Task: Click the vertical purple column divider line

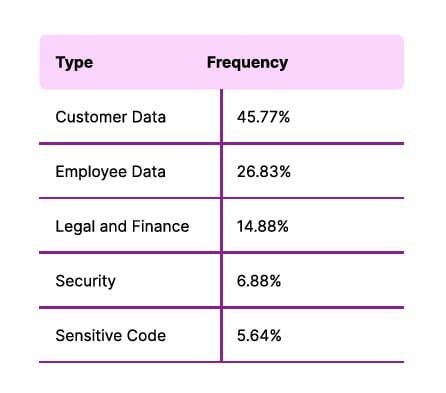Action: pyautogui.click(x=221, y=225)
